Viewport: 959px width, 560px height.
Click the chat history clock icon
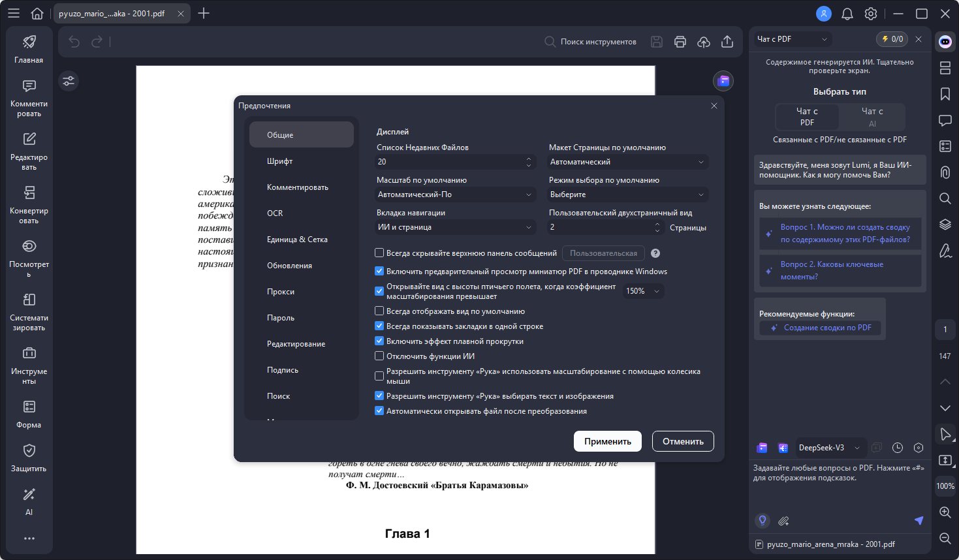(x=898, y=448)
